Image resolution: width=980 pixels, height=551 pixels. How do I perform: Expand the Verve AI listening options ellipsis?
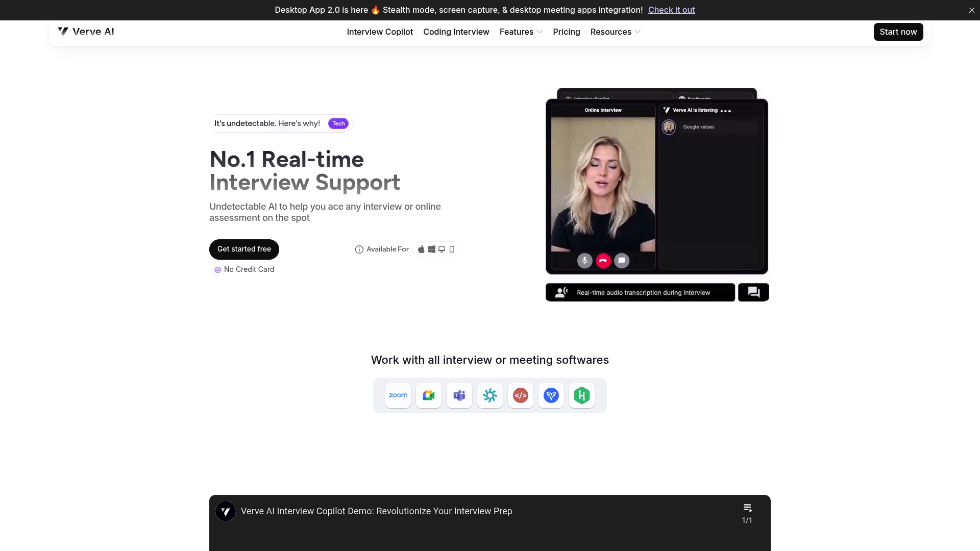pyautogui.click(x=726, y=110)
